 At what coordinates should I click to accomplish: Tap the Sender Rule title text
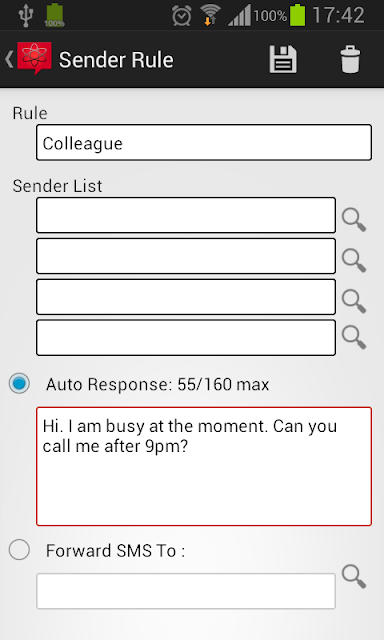pyautogui.click(x=116, y=60)
